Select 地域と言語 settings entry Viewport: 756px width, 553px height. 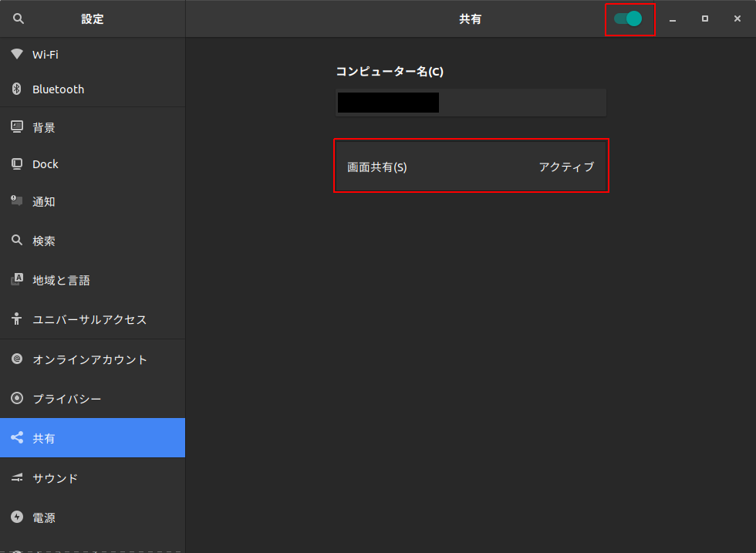[x=93, y=280]
